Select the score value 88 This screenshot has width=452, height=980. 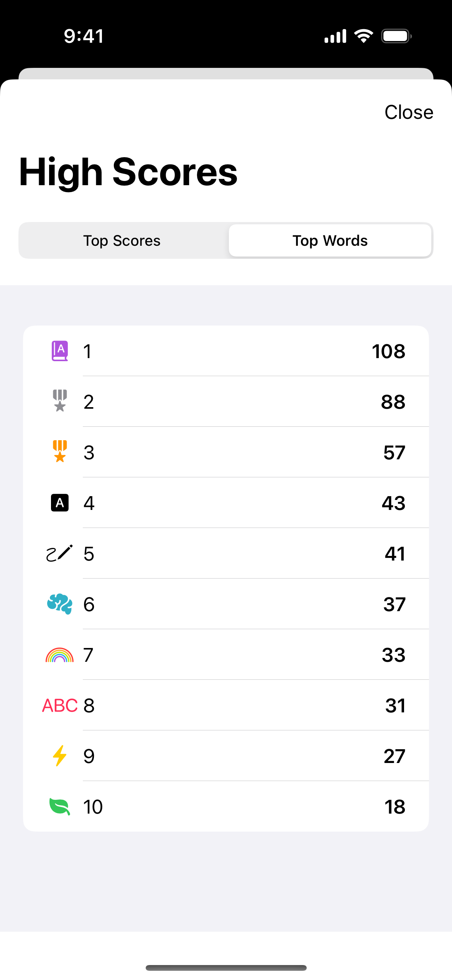point(393,402)
